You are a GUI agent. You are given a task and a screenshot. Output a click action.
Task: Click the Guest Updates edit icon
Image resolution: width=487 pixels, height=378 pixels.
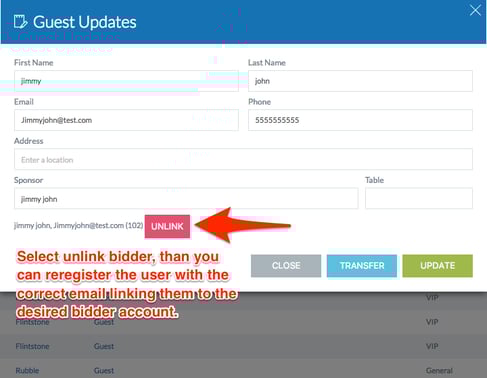click(20, 22)
